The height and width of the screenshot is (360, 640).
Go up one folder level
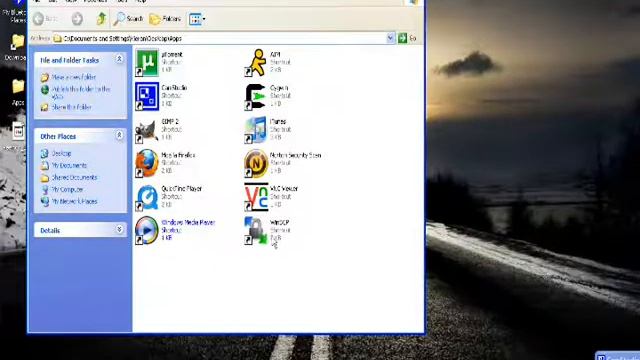tap(101, 18)
